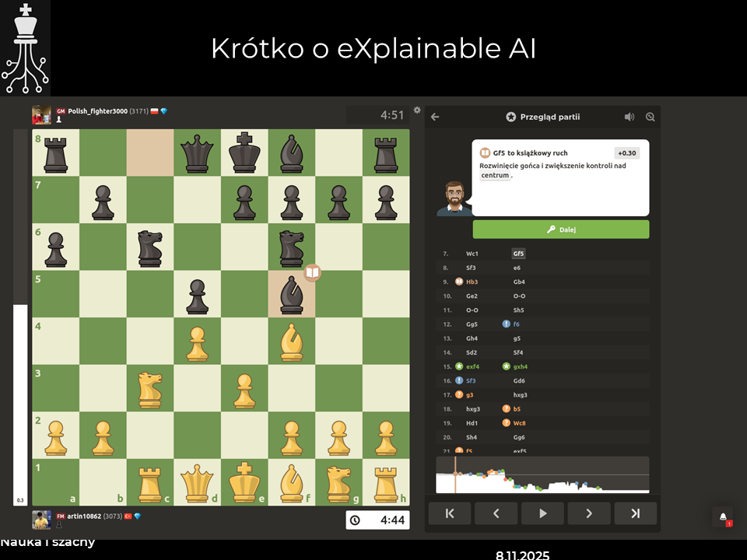The height and width of the screenshot is (560, 747).
Task: Open the magnifier zoom icon in review header
Action: tap(651, 117)
